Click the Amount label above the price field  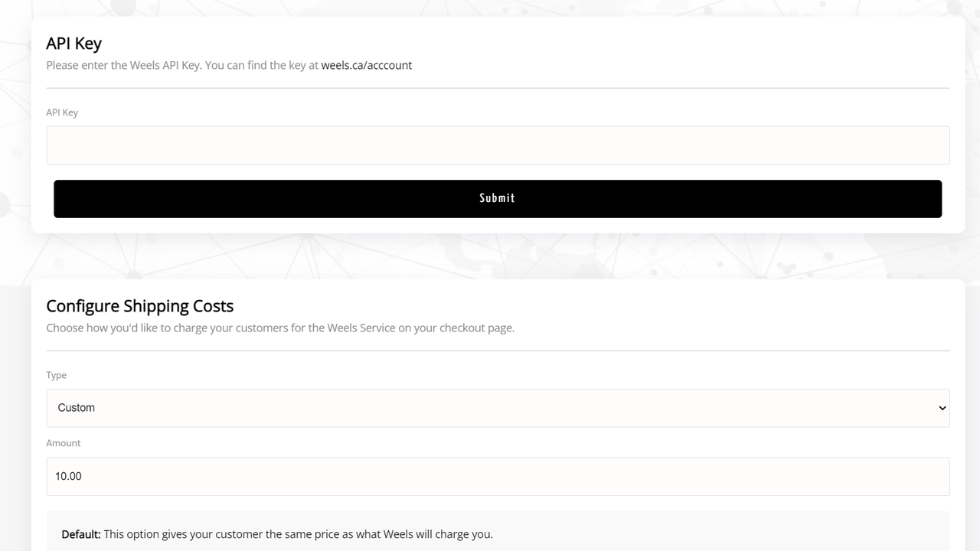click(63, 442)
